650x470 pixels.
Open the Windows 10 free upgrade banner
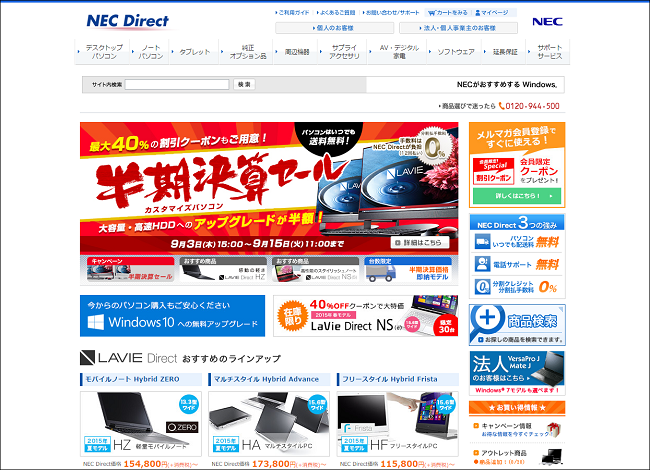click(172, 316)
